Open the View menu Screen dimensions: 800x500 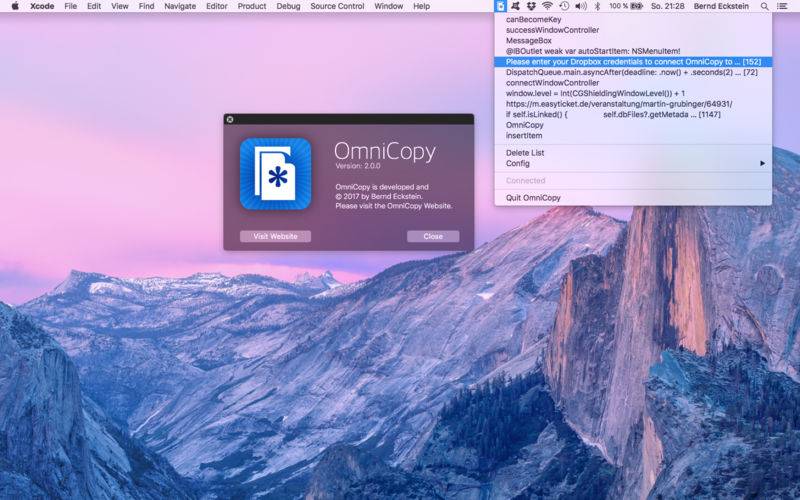pyautogui.click(x=120, y=6)
